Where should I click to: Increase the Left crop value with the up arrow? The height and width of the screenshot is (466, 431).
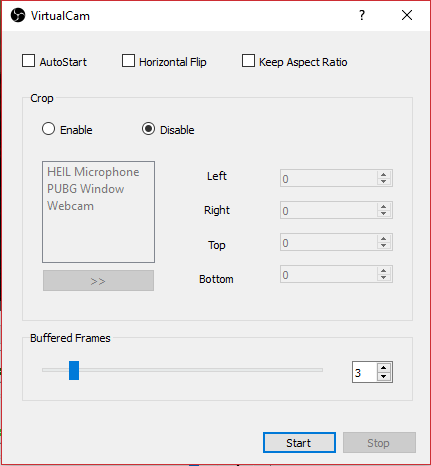pos(384,174)
